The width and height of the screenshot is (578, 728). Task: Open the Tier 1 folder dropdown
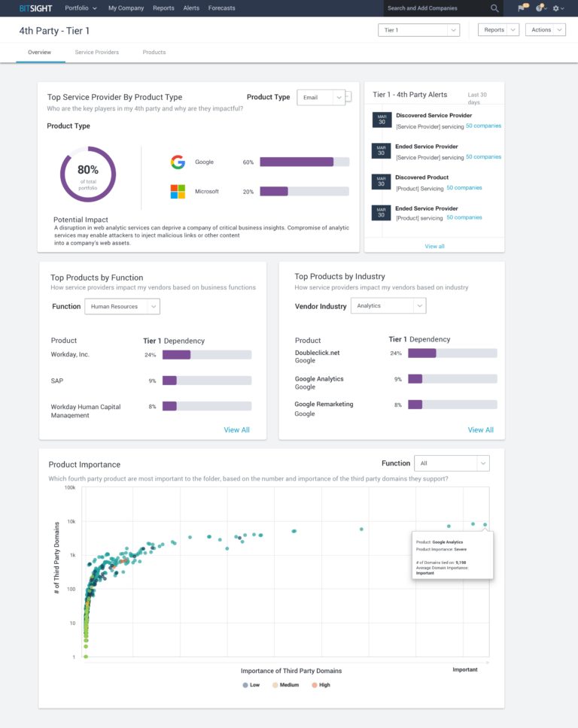point(418,30)
